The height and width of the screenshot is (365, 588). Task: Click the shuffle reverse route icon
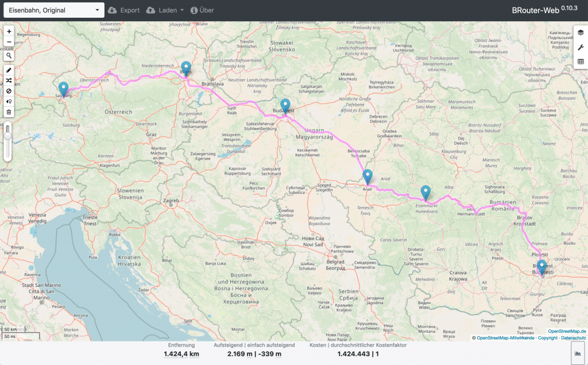click(x=9, y=80)
